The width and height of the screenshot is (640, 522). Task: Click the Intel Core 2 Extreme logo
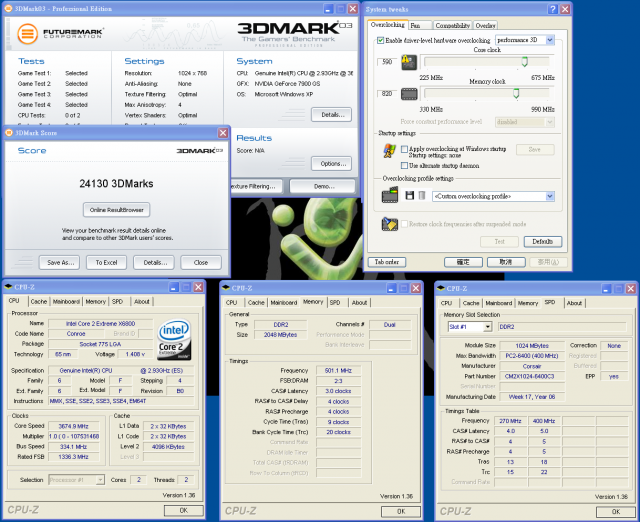(x=174, y=340)
